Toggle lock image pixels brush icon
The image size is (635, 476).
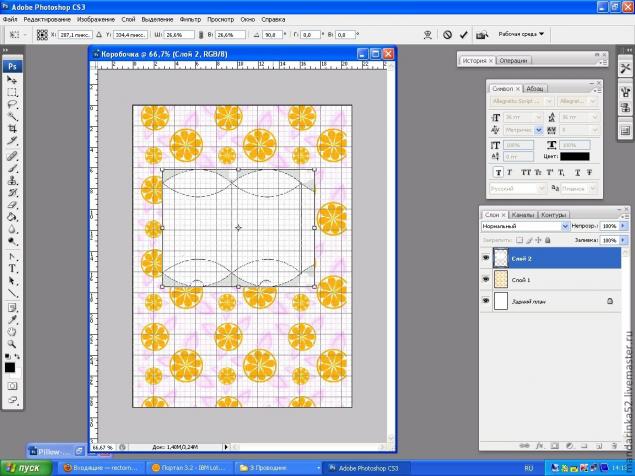(x=529, y=240)
